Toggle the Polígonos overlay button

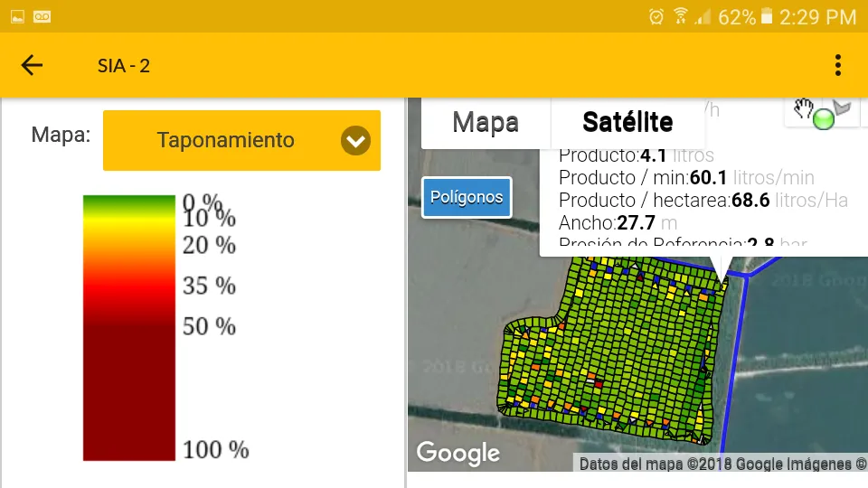(x=467, y=197)
